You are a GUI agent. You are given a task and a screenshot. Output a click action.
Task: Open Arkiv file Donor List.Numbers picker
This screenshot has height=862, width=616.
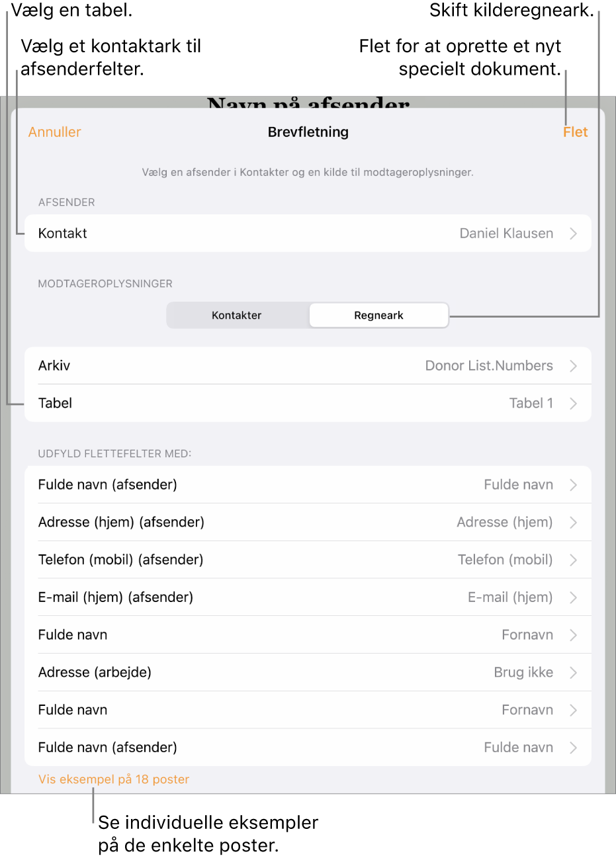pyautogui.click(x=308, y=366)
